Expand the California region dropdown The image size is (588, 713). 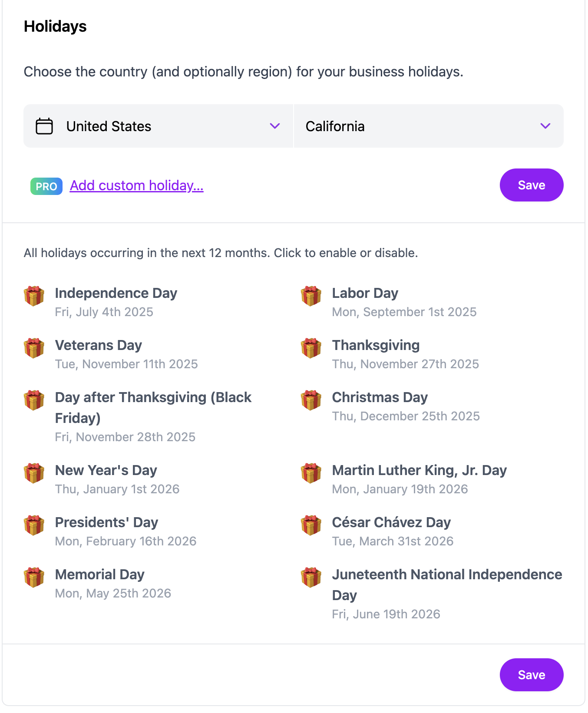(x=429, y=126)
